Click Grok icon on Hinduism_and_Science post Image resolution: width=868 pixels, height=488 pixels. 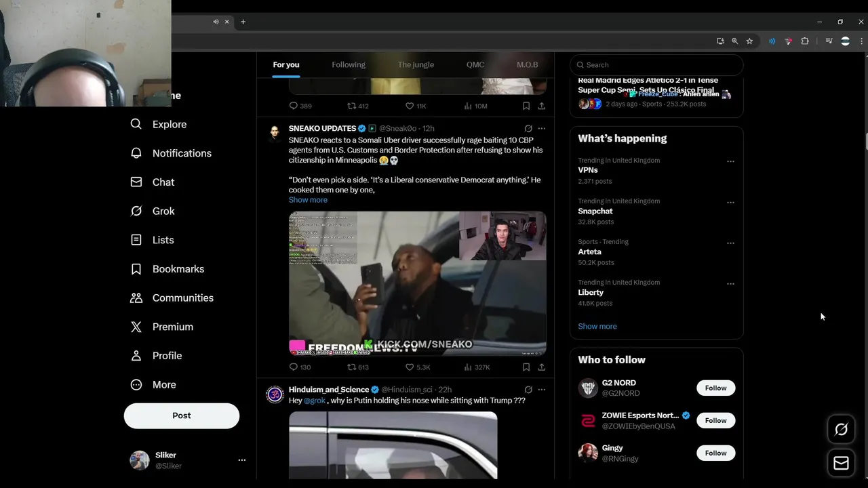(x=528, y=390)
